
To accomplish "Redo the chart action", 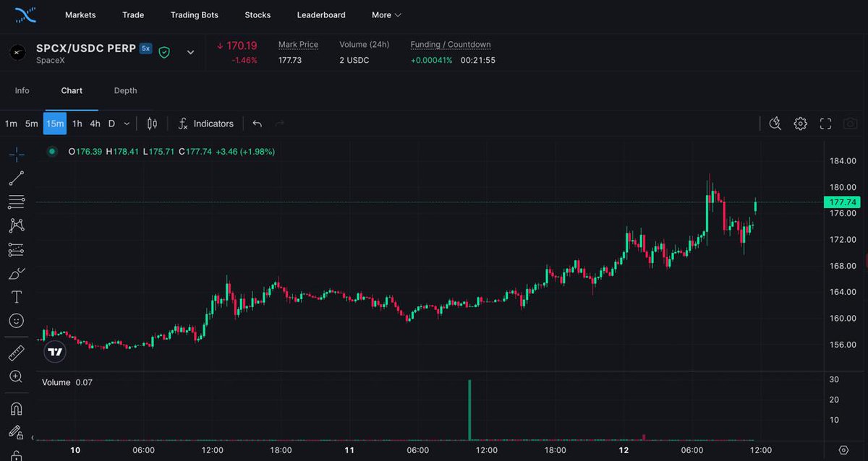I will coord(280,124).
